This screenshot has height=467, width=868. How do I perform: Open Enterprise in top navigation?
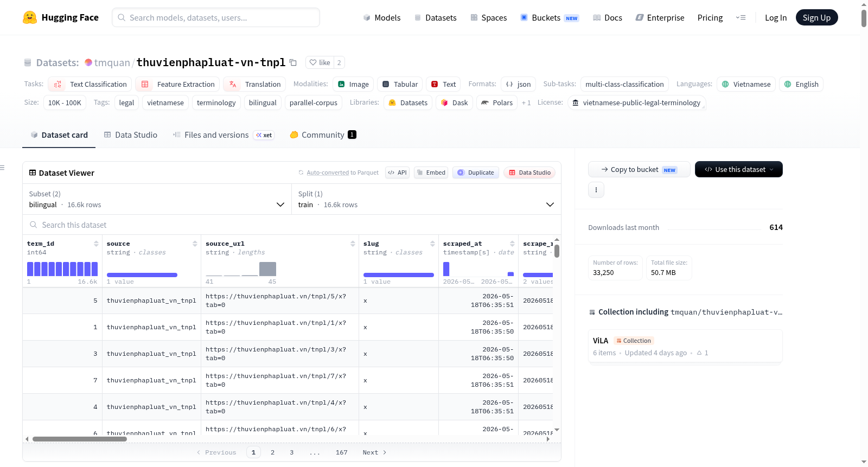(660, 17)
